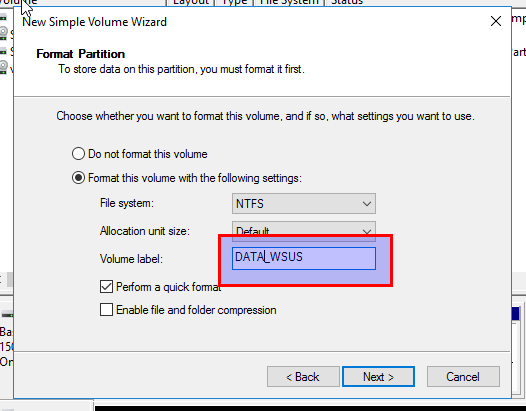Select the CD-ROM volume icon beside 'S' row
The width and height of the screenshot is (526, 411).
coord(3,34)
